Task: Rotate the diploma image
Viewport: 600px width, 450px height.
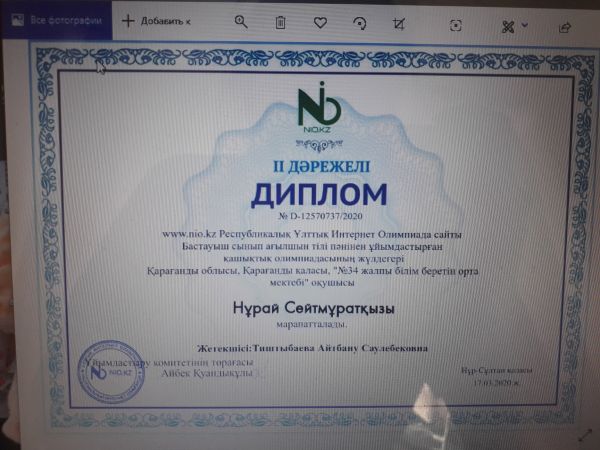Action: click(x=359, y=21)
